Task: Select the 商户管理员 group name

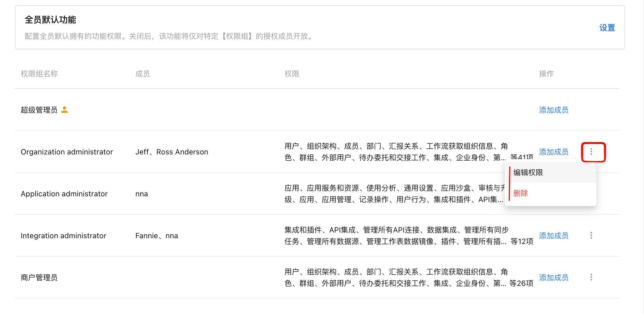Action: (39, 278)
